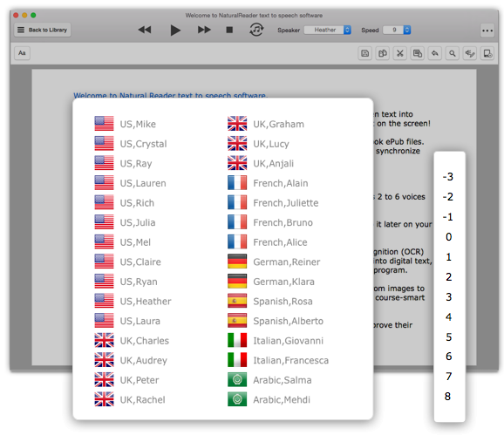Viewport: 504px width, 435px height.
Task: Select the US,Claire voice
Action: click(x=128, y=262)
